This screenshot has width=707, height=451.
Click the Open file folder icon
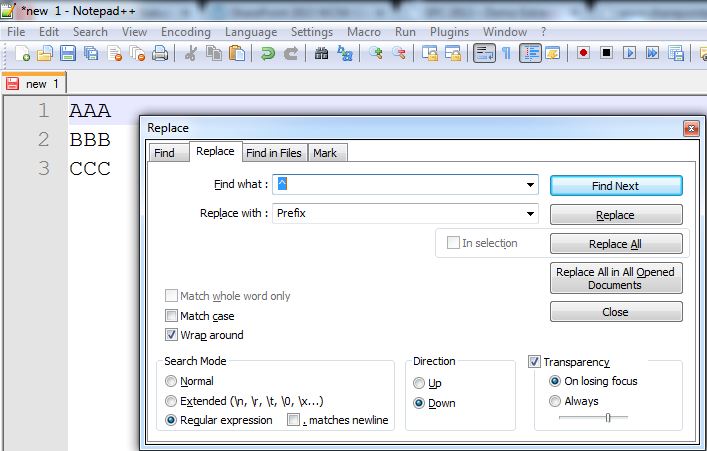[45, 54]
